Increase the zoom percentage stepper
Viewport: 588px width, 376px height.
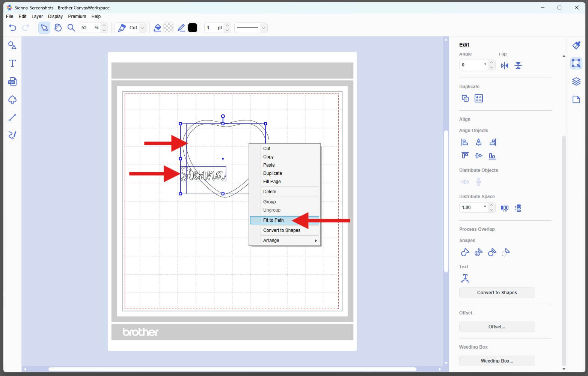104,26
